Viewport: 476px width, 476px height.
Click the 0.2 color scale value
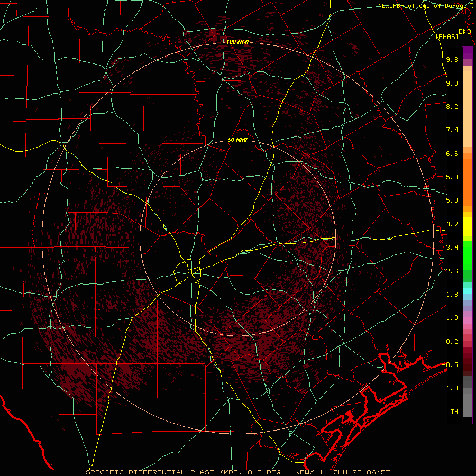[x=452, y=342]
